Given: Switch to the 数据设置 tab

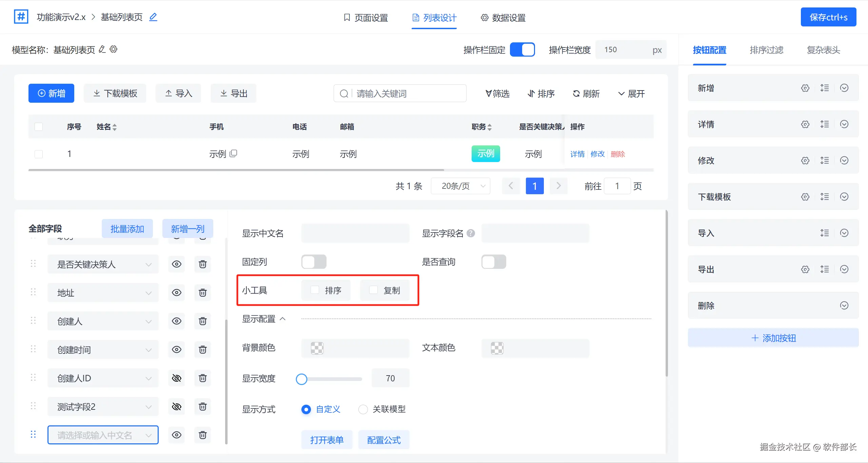Looking at the screenshot, I should click(x=503, y=18).
